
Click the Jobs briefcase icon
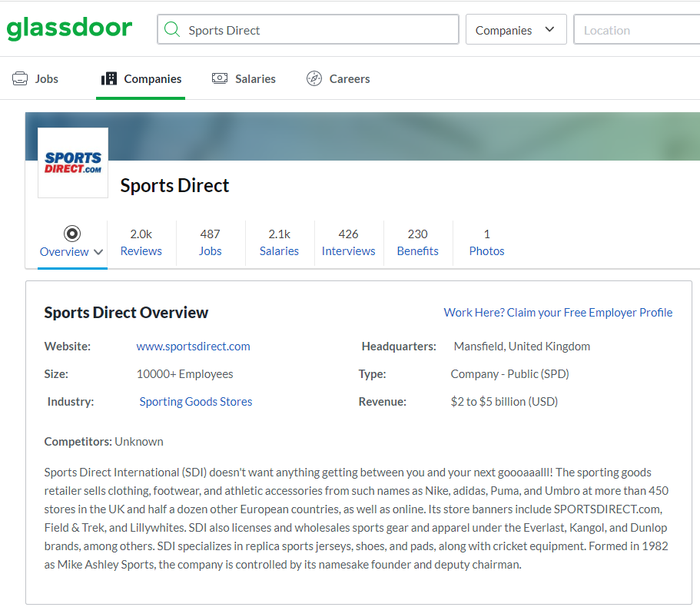20,78
